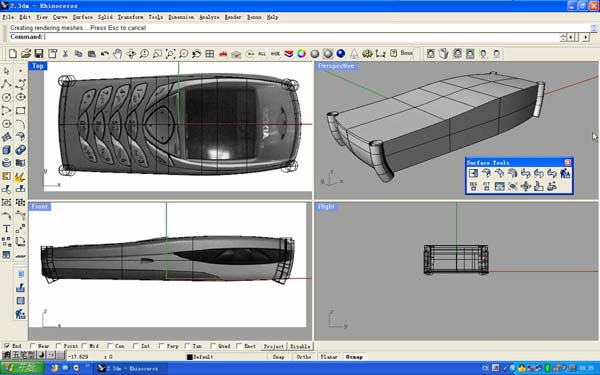Click the Zoom Extents icon
This screenshot has width=600, height=375.
pos(170,54)
